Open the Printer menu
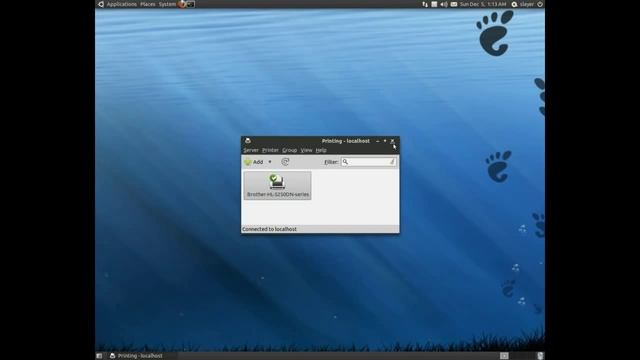The height and width of the screenshot is (360, 640). (270, 150)
